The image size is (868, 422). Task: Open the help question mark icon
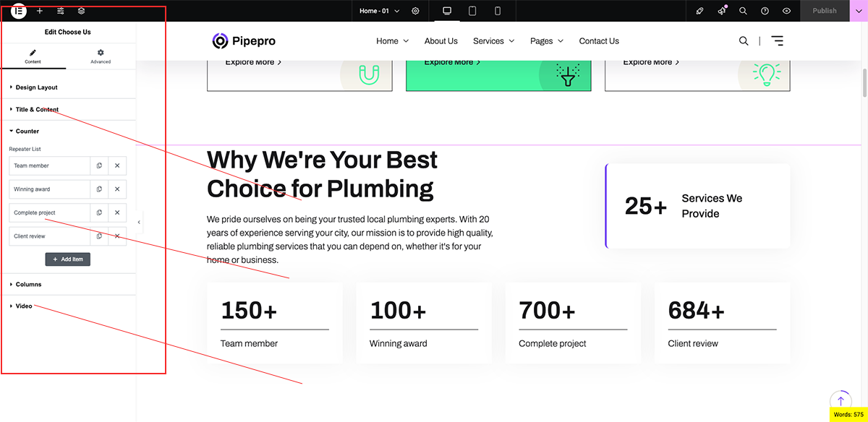click(765, 11)
